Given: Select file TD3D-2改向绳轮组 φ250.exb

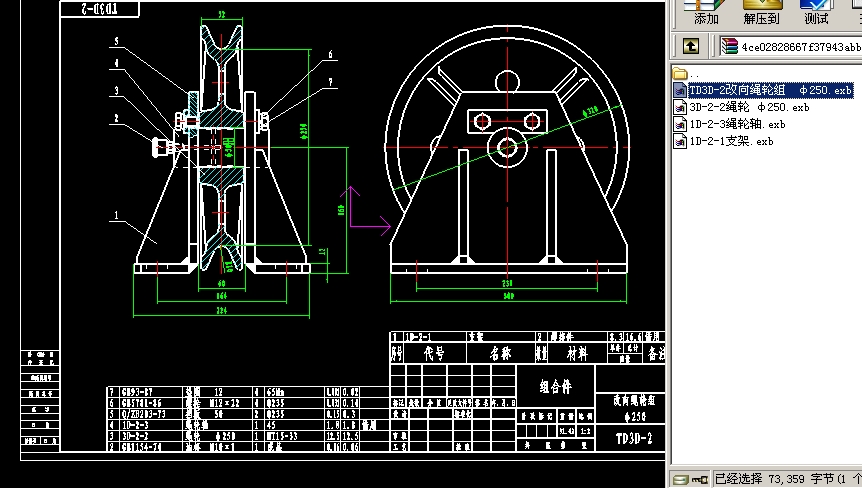Looking at the screenshot, I should (769, 90).
